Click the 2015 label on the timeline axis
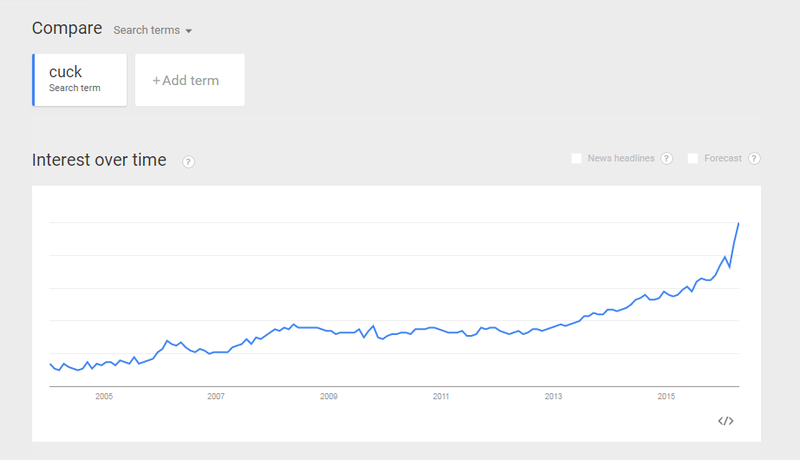Viewport: 800px width, 460px height. (666, 396)
